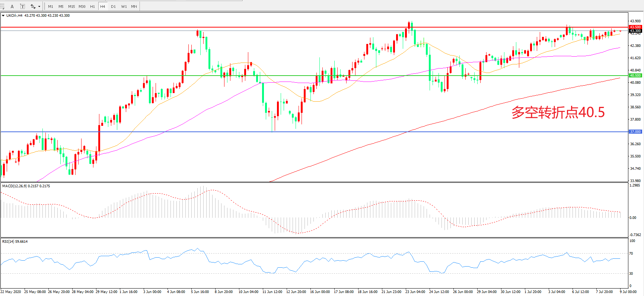644x296 pixels.
Task: Select the M30 timeframe button
Action: tap(82, 6)
